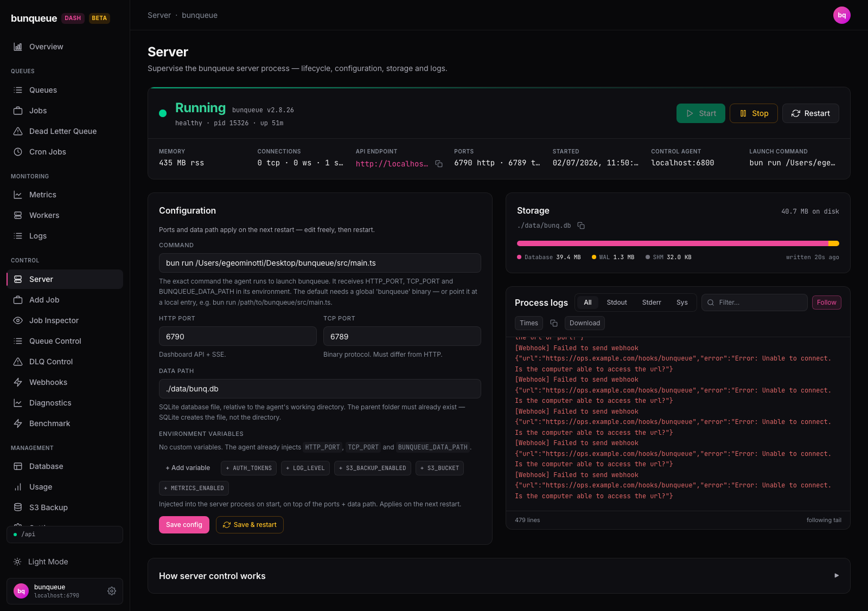Open DLQ Control triangle icon
The height and width of the screenshot is (611, 868).
coord(18,362)
